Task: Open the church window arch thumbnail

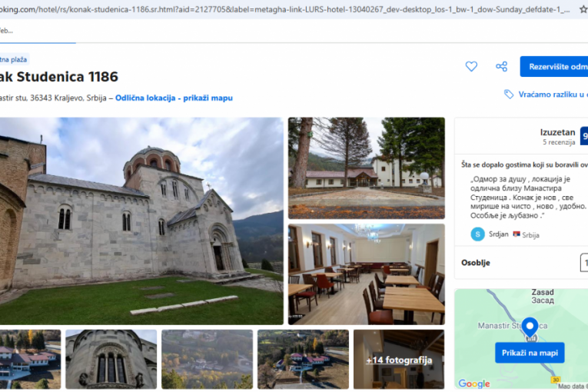Action: (x=111, y=359)
